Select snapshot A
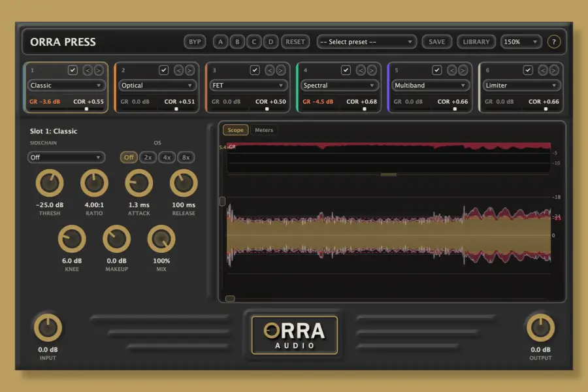The height and width of the screenshot is (392, 588). click(221, 42)
